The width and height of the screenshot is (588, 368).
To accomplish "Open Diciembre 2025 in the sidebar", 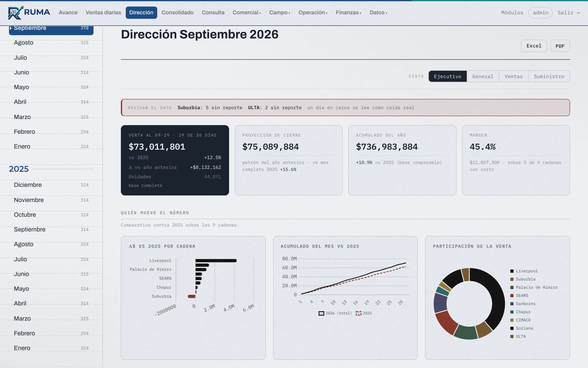I will pos(51,185).
